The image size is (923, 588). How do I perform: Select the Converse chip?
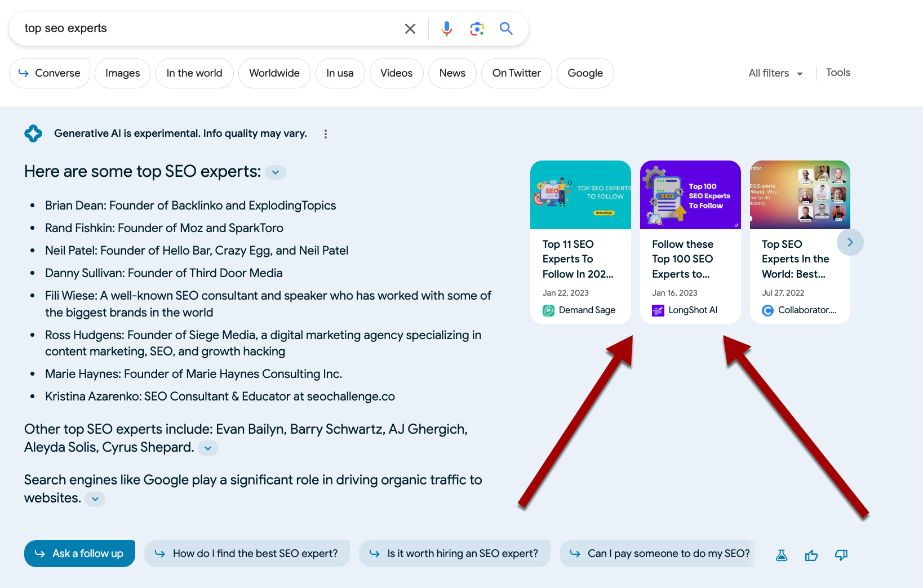click(x=50, y=73)
